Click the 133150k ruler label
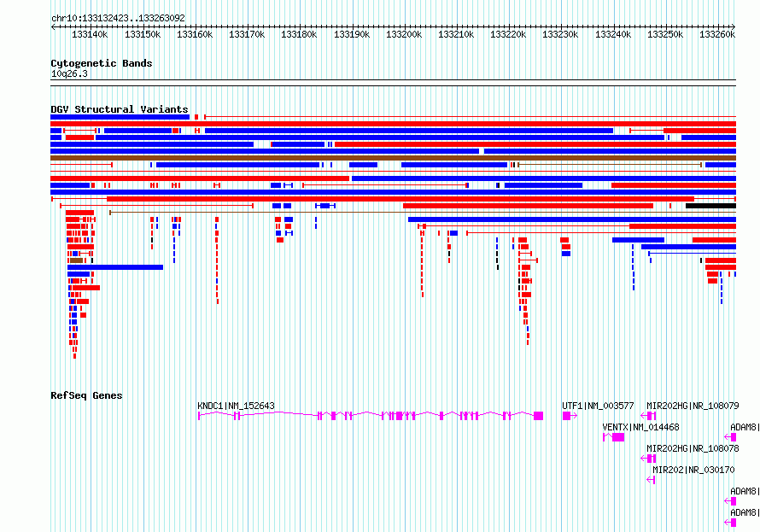 click(142, 34)
